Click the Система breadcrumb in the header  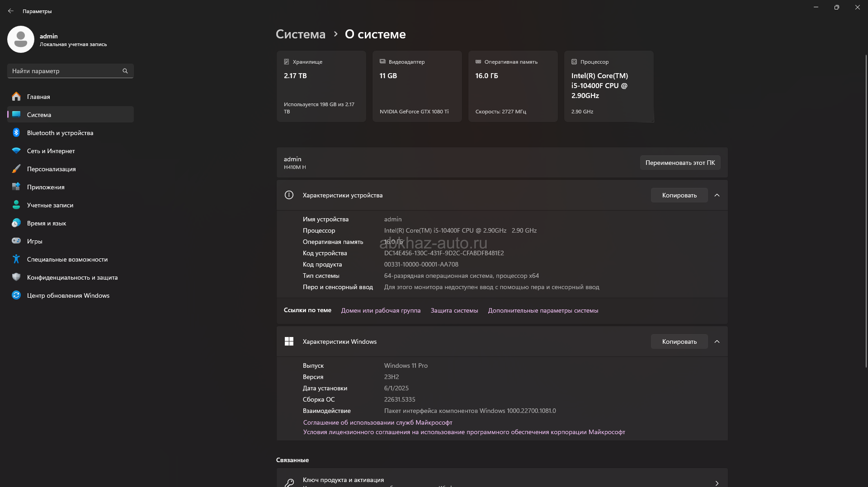[300, 34]
